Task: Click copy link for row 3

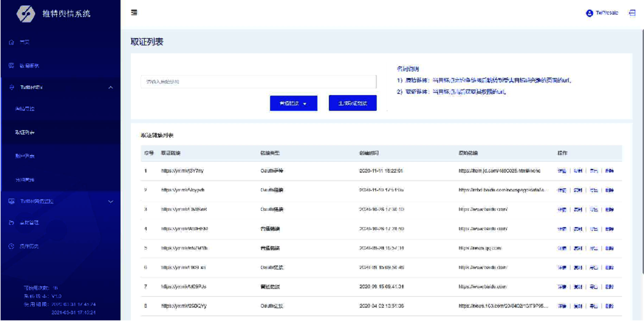Action: 578,210
